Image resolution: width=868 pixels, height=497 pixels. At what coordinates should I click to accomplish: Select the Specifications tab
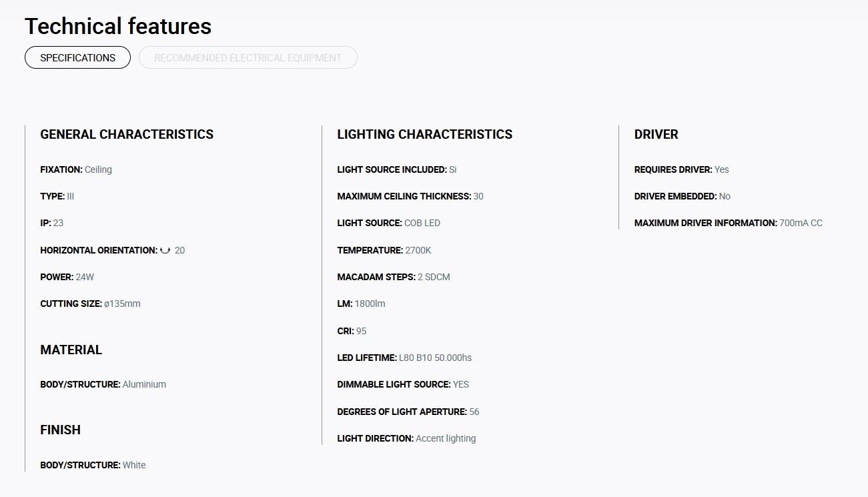[77, 57]
